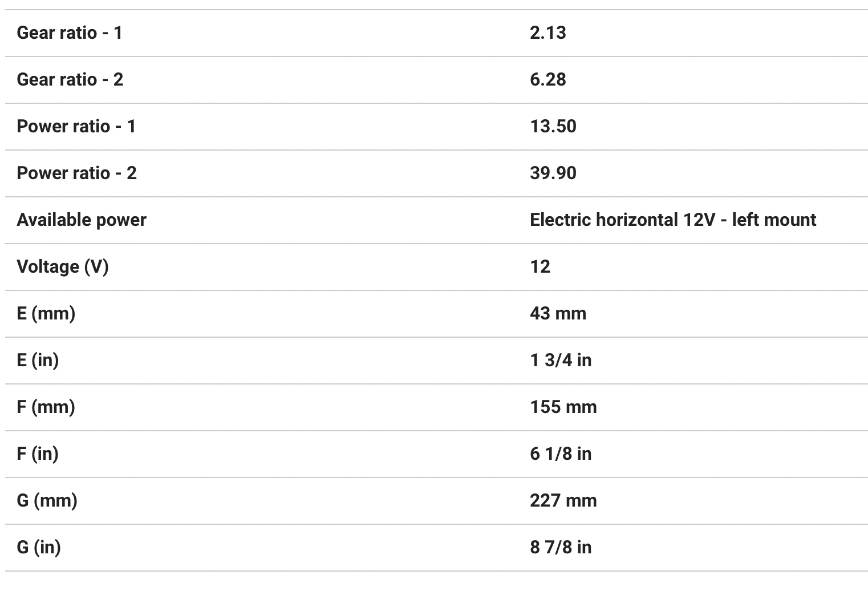868x599 pixels.
Task: Click the 'F (mm)' row label
Action: click(x=46, y=407)
